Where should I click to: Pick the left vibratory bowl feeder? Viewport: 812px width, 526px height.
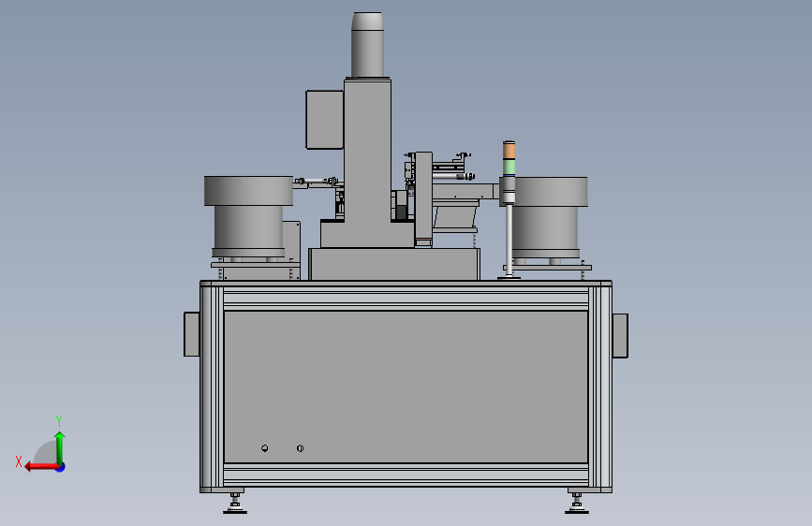(x=248, y=216)
